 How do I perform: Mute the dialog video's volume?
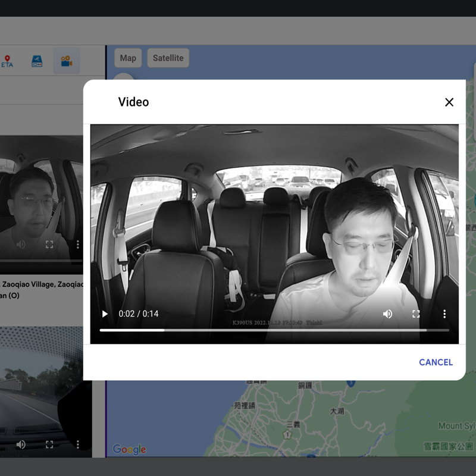pyautogui.click(x=387, y=314)
